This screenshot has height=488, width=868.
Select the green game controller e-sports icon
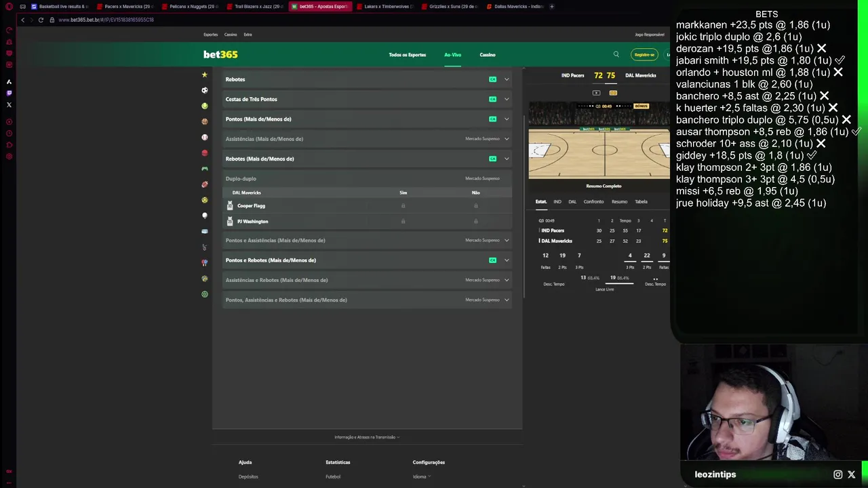click(205, 169)
